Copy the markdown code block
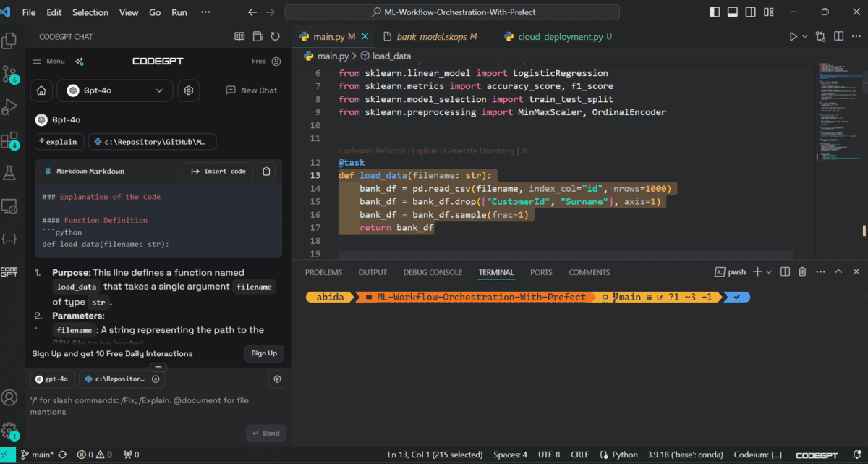 click(x=267, y=172)
